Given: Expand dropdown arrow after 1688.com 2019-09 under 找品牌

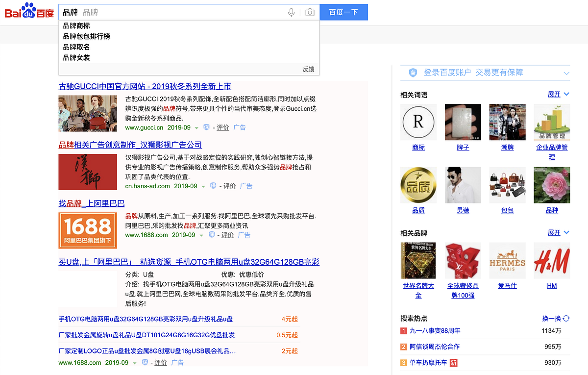Looking at the screenshot, I should (x=201, y=235).
